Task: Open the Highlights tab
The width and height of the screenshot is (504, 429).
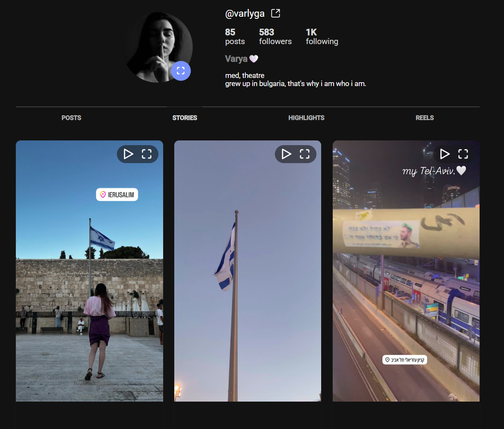Action: [x=306, y=118]
